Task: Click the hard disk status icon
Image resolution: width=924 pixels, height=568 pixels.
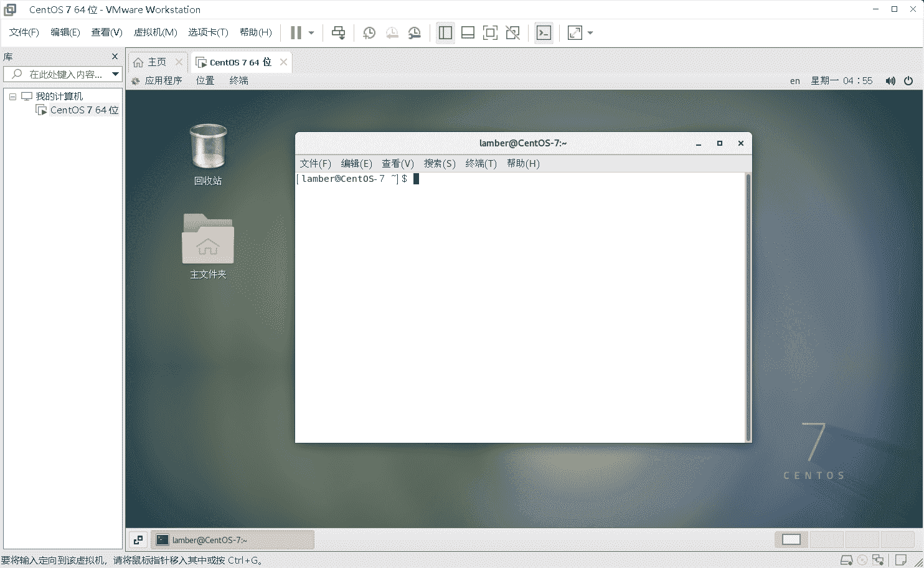Action: pyautogui.click(x=847, y=561)
